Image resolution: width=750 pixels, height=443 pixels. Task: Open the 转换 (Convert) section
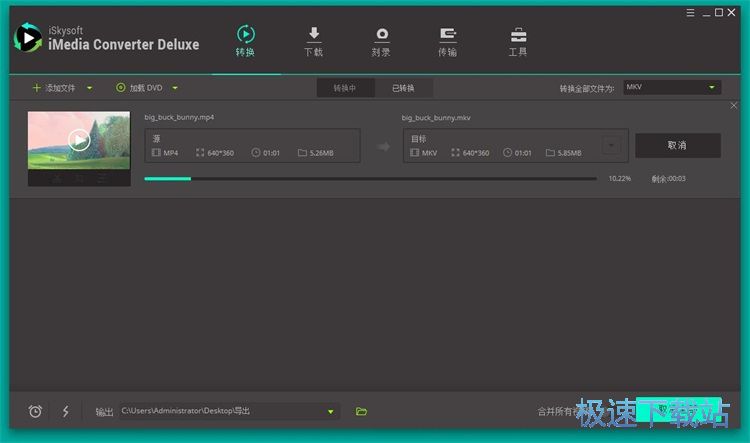[245, 42]
